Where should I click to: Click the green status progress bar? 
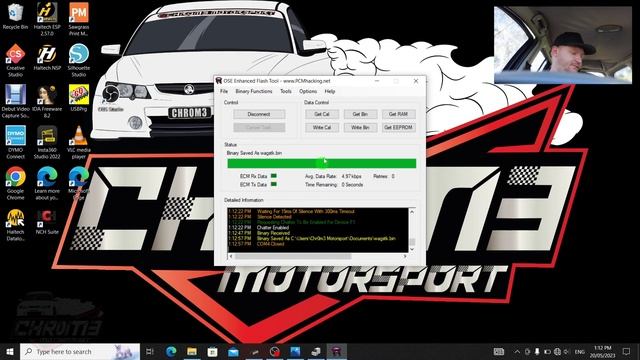(322, 163)
